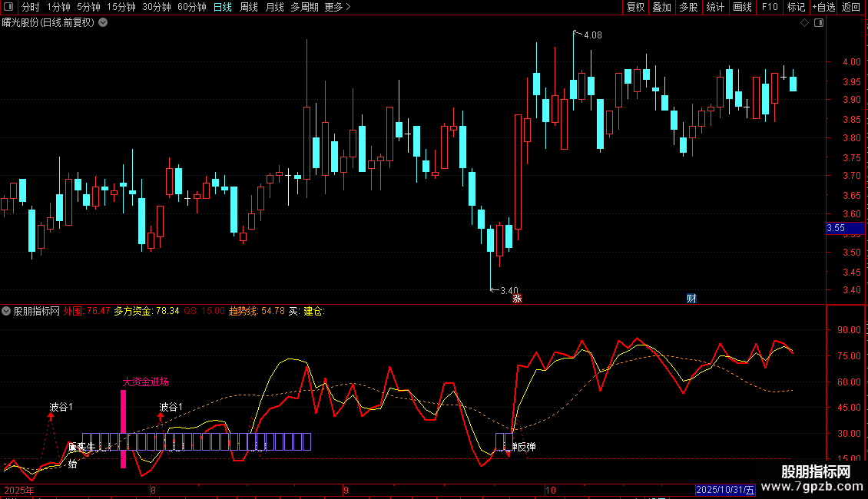
Task: Switch to 周线 weekly chart
Action: pyautogui.click(x=249, y=7)
